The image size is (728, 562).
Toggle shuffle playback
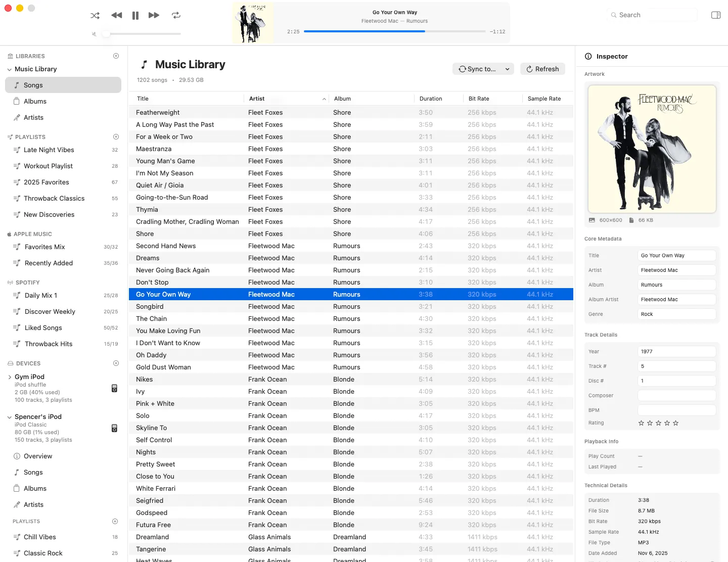(95, 16)
